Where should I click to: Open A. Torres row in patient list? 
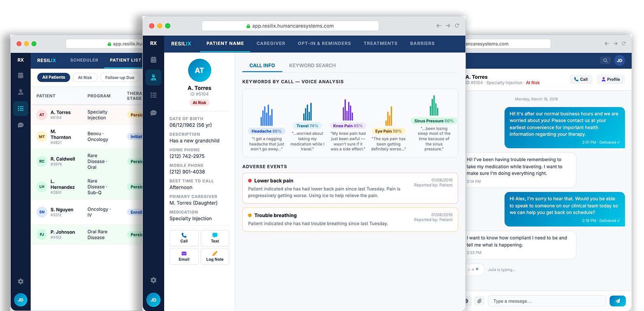[87, 115]
